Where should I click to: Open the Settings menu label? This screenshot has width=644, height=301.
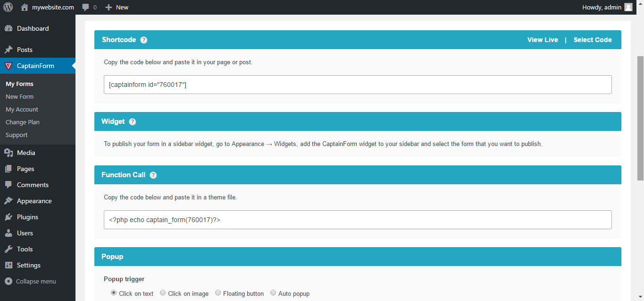point(29,265)
